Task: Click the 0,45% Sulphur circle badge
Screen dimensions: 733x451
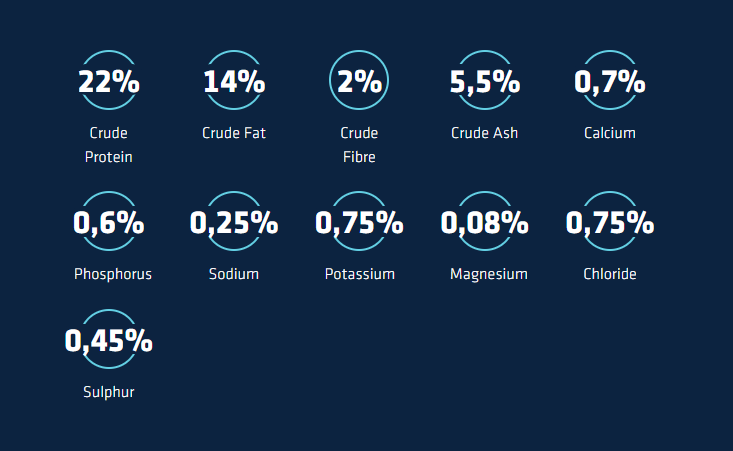Action: pos(108,340)
